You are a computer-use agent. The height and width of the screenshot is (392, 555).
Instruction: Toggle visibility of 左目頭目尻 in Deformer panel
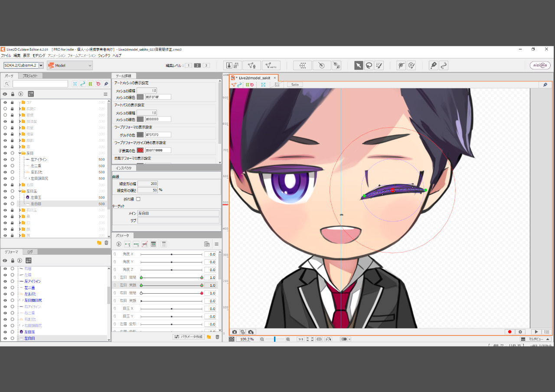point(5,300)
